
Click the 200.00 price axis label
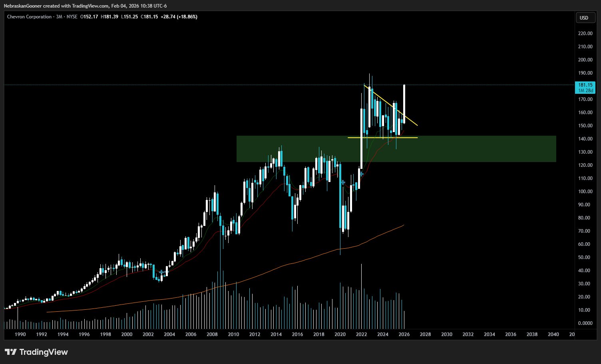pyautogui.click(x=585, y=60)
